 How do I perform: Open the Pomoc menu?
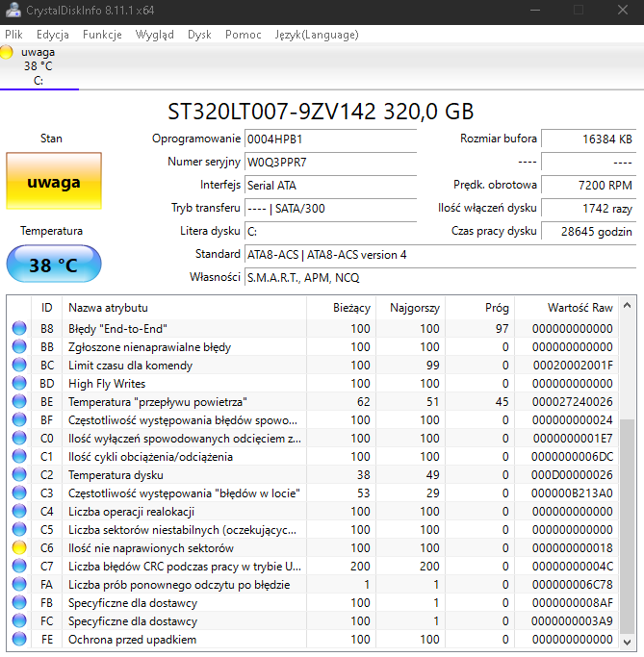(x=244, y=35)
